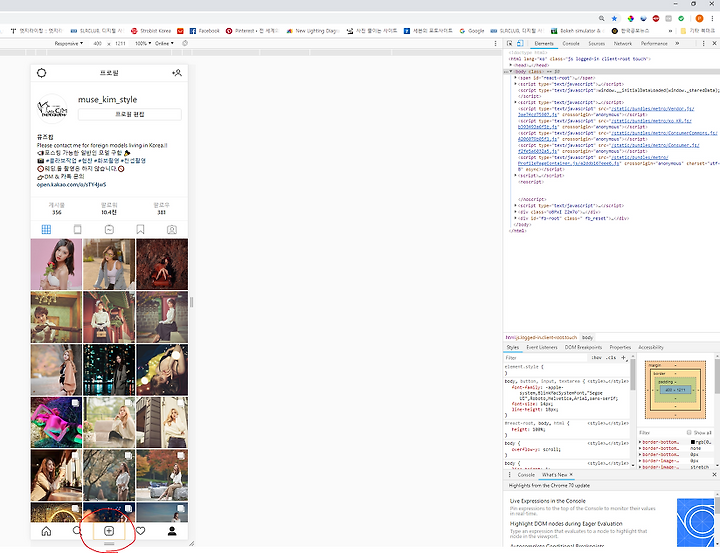Open the 100% zoom dropdown
This screenshot has width=720, height=553.
coord(143,43)
